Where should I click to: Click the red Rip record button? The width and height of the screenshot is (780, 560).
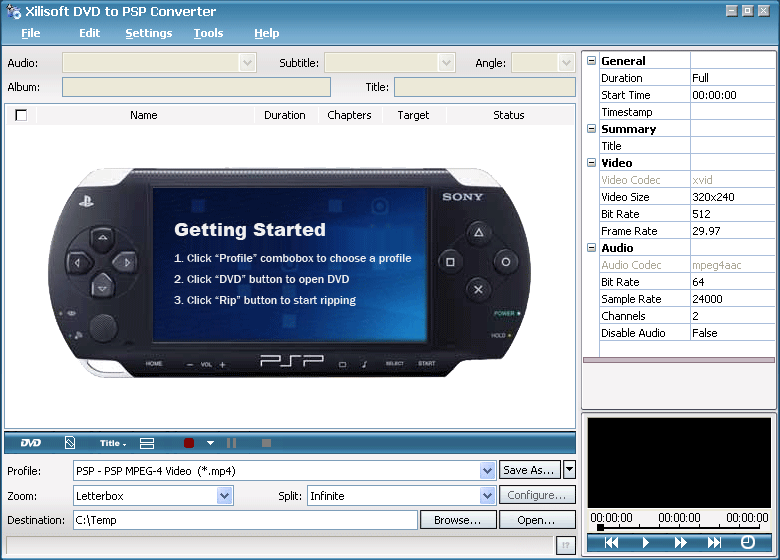click(x=189, y=443)
